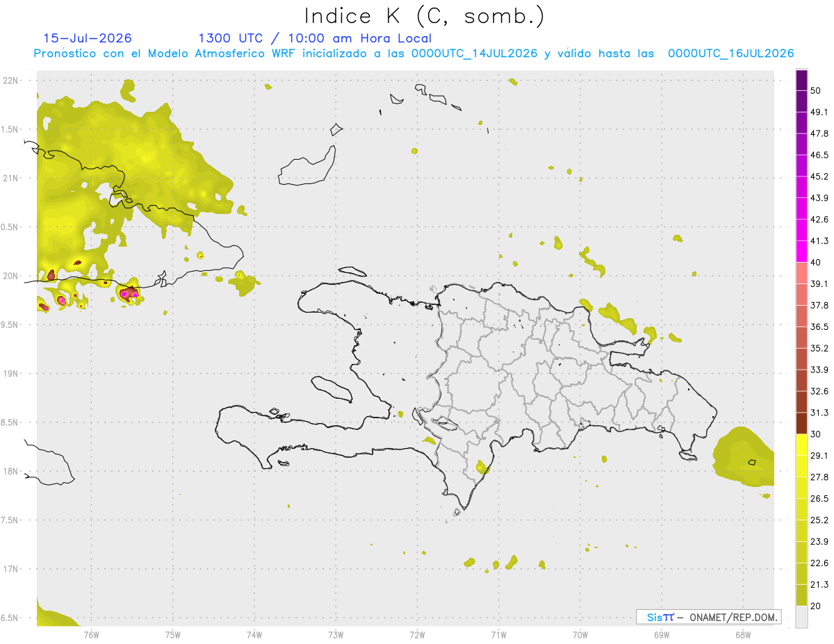Click the '19N' latitude label
834x644 pixels.
pyautogui.click(x=10, y=373)
